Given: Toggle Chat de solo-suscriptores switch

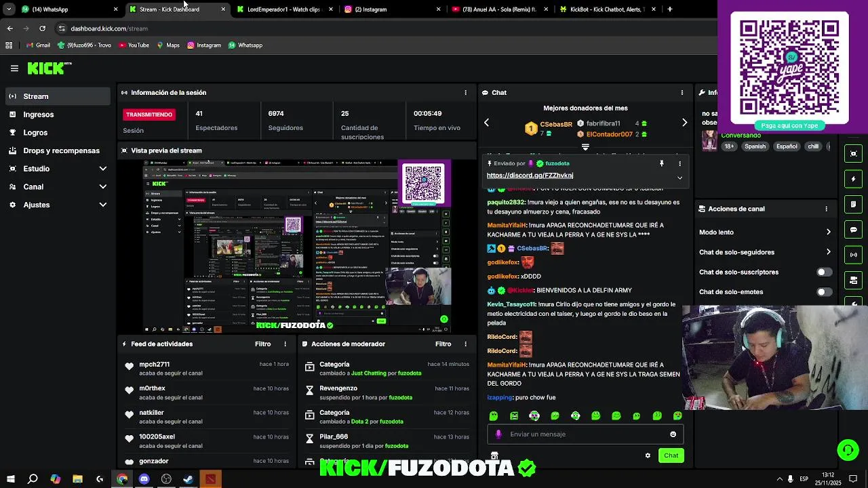Looking at the screenshot, I should pyautogui.click(x=824, y=272).
